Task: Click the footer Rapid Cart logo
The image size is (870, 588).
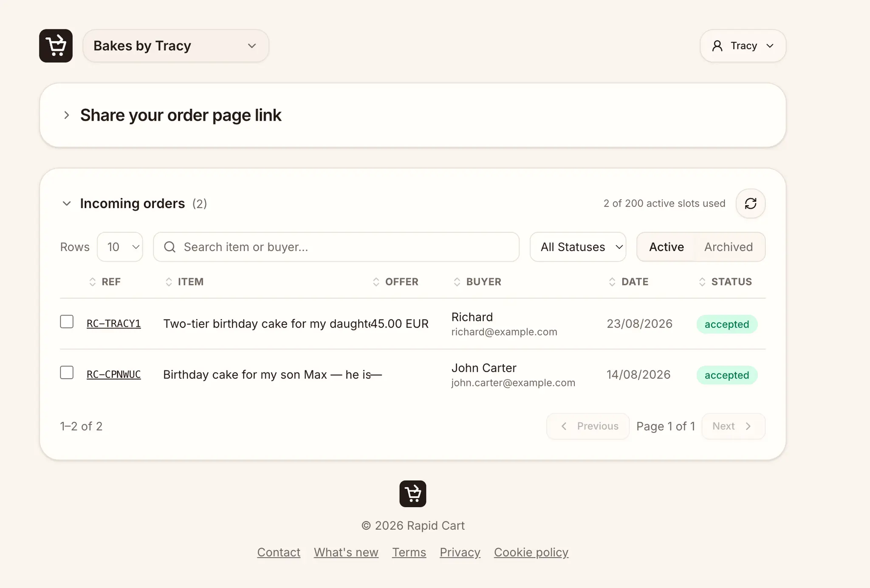Action: (412, 494)
